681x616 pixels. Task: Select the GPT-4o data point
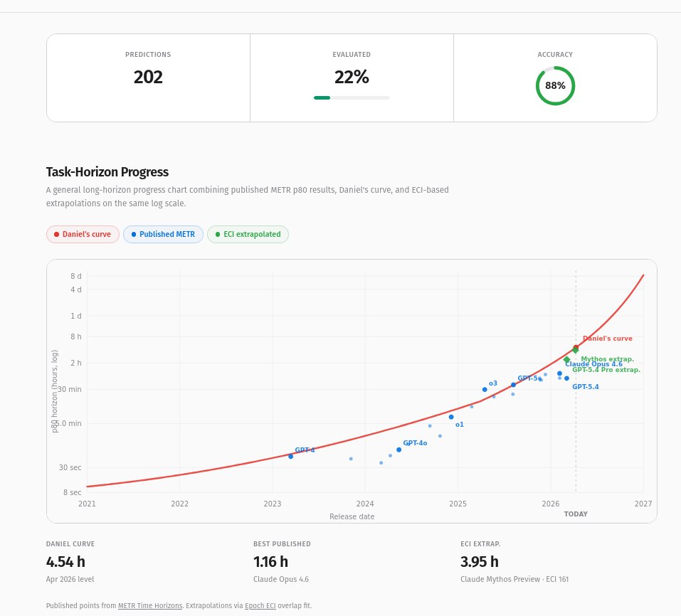398,450
